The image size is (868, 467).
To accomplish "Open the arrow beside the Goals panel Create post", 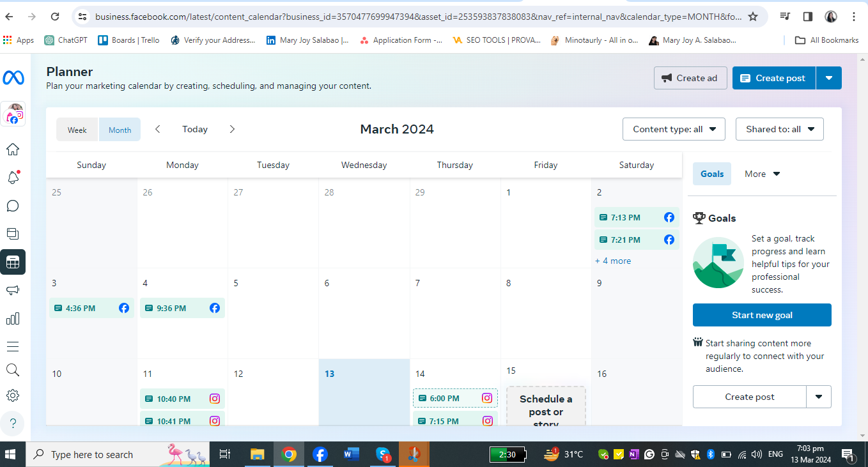I will [x=819, y=397].
